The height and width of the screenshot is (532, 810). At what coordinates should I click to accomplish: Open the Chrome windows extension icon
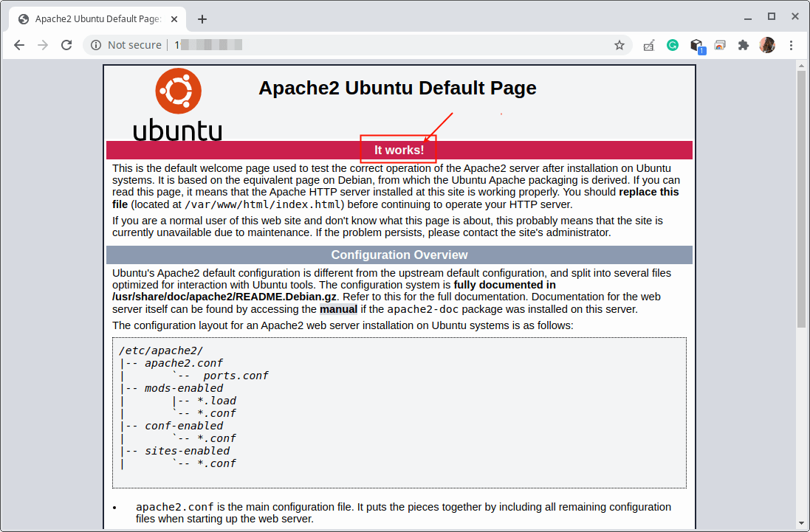tap(720, 45)
